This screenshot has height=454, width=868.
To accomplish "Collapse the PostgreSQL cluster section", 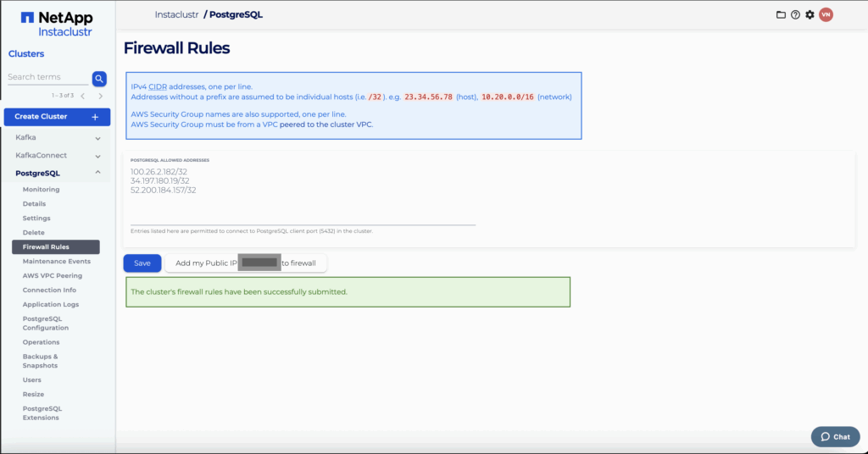I will (57, 174).
